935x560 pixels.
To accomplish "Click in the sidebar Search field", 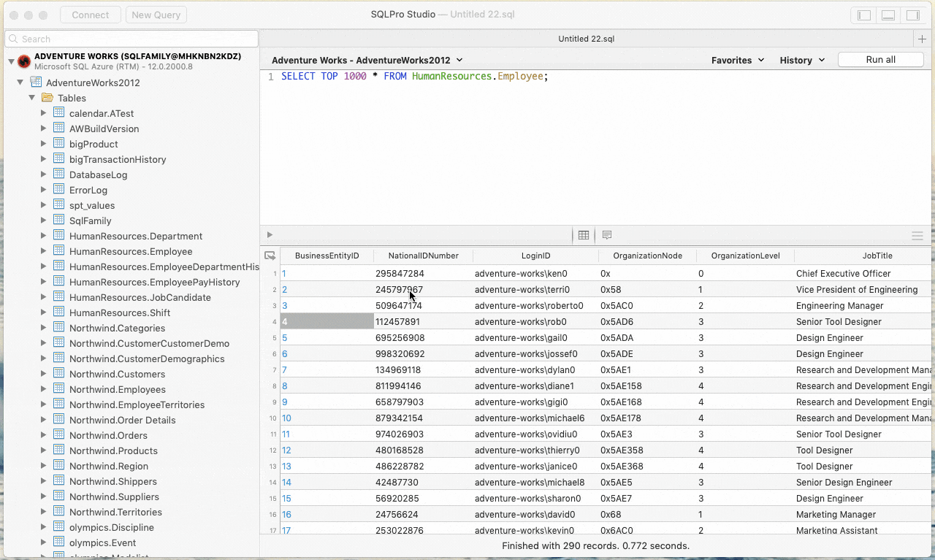I will click(x=131, y=39).
